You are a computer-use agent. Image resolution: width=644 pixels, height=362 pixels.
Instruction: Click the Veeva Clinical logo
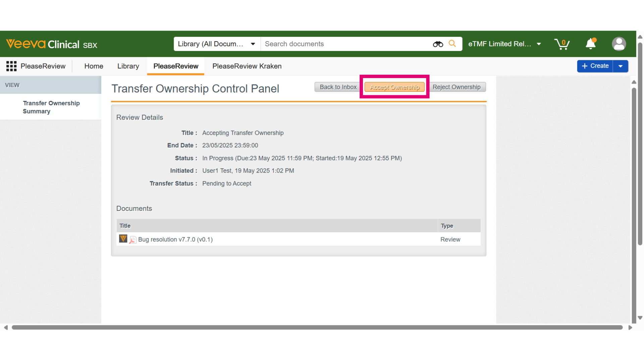point(52,44)
